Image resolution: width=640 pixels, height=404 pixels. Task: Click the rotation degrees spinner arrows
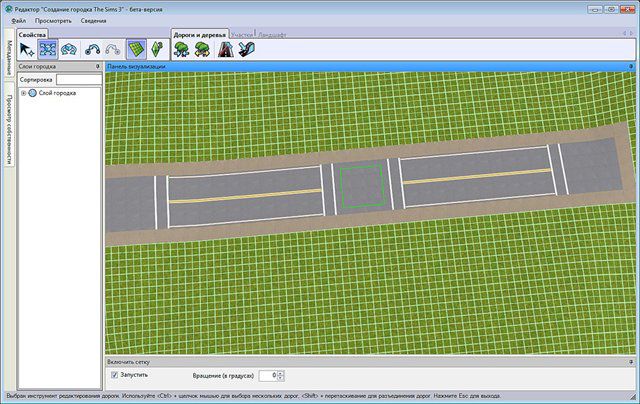coord(279,375)
